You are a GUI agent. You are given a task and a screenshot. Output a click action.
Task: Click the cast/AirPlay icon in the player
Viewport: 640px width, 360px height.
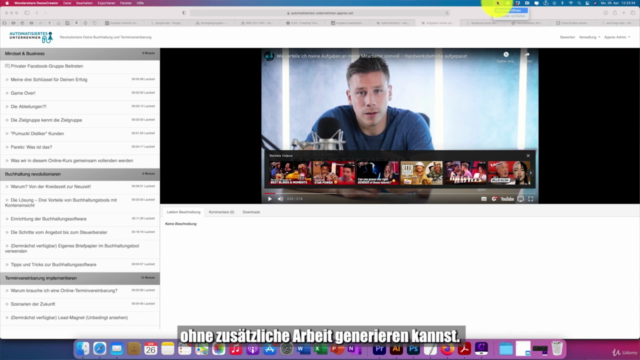(x=520, y=199)
